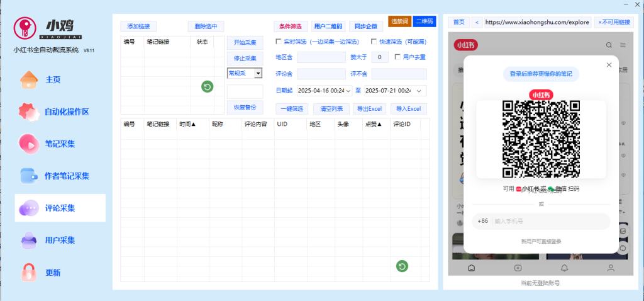Click the red 小红书 logo on web page
644x301 pixels.
[466, 45]
